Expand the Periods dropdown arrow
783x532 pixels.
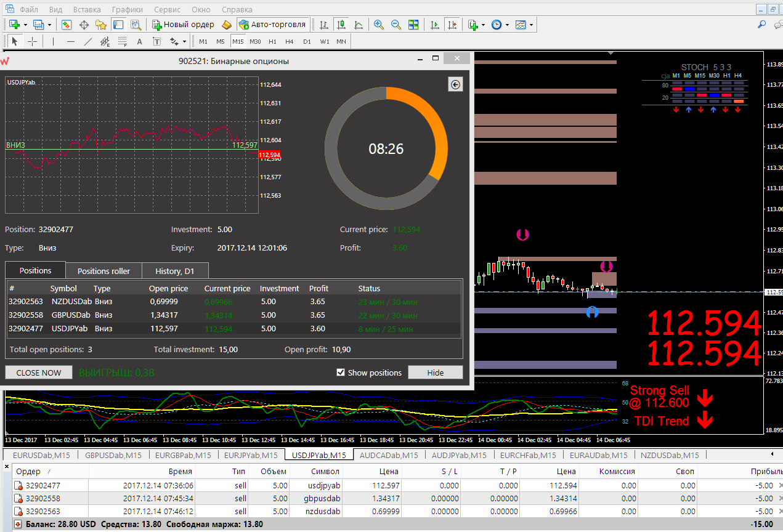[x=508, y=25]
